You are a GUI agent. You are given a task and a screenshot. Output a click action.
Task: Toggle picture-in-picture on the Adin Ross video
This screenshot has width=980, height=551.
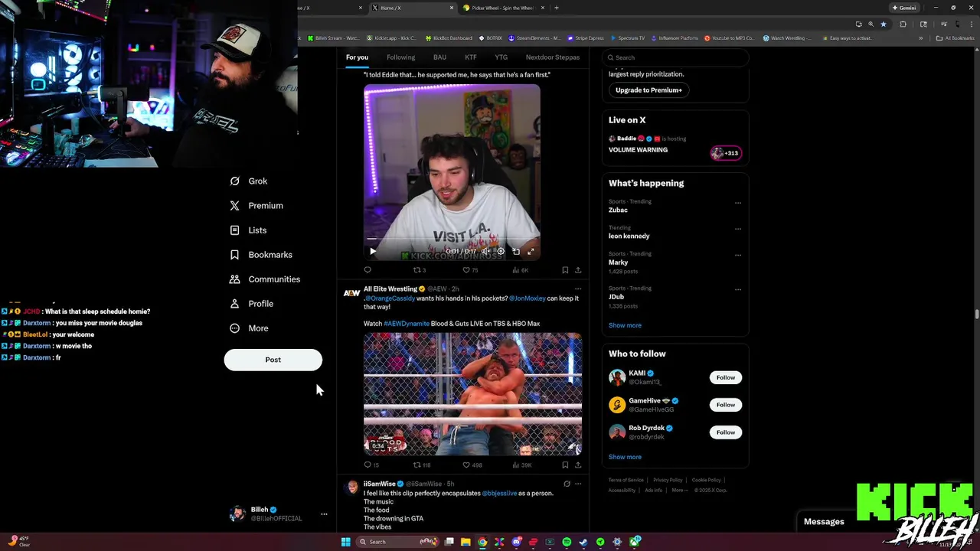(516, 251)
